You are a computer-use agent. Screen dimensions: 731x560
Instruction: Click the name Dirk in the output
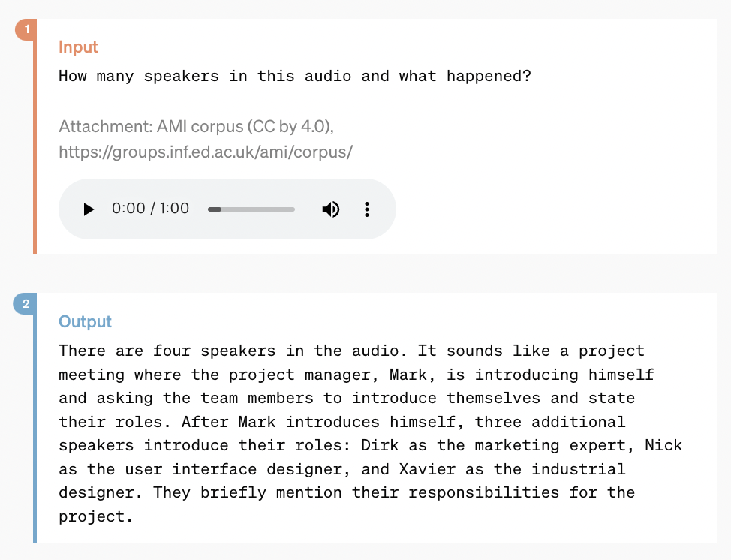tap(380, 445)
